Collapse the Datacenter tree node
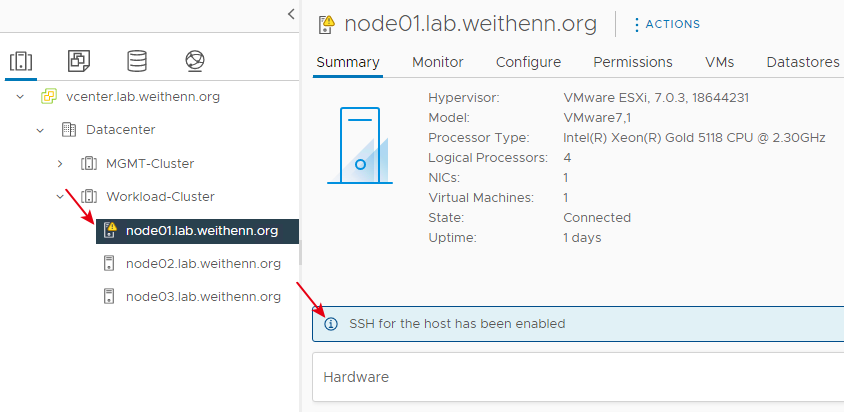The height and width of the screenshot is (412, 844). tap(40, 130)
